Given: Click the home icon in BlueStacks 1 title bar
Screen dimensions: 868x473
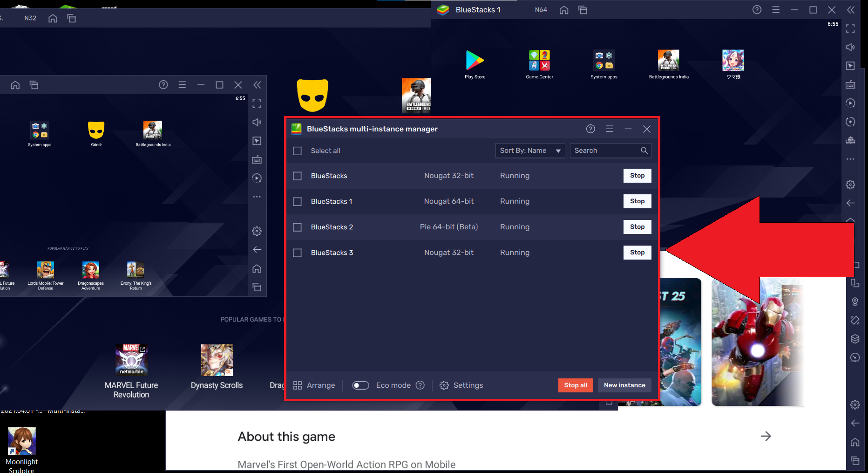Looking at the screenshot, I should 564,10.
